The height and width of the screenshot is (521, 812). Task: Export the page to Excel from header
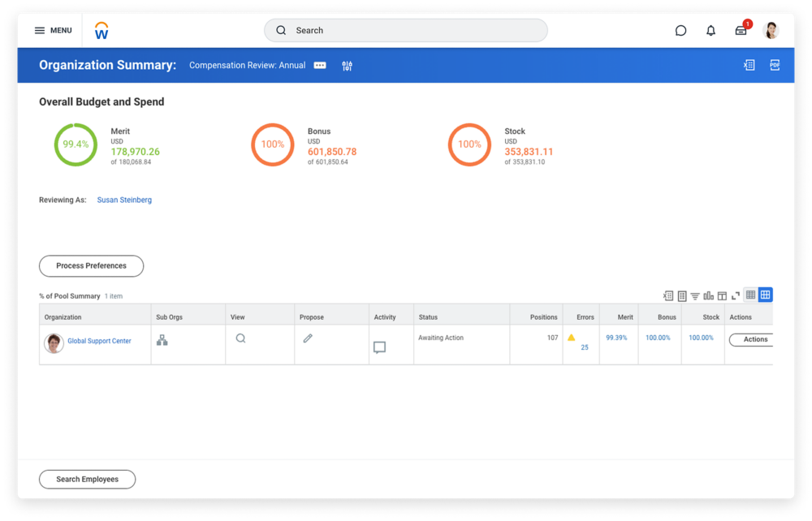[749, 65]
